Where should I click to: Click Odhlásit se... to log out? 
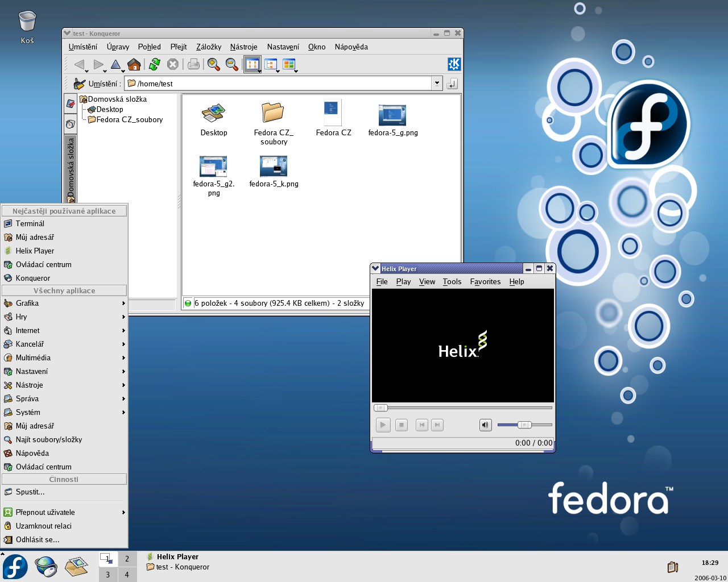38,539
